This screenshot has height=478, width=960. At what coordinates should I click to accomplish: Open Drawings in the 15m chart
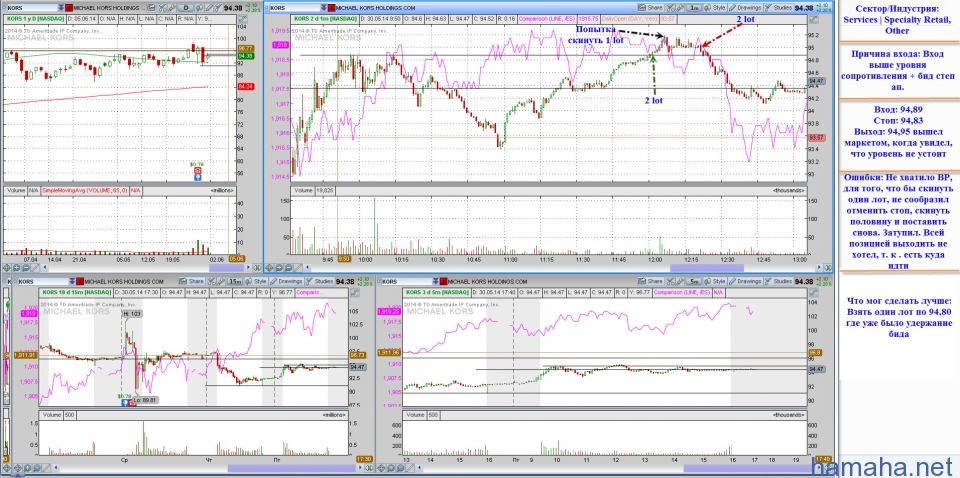point(286,281)
